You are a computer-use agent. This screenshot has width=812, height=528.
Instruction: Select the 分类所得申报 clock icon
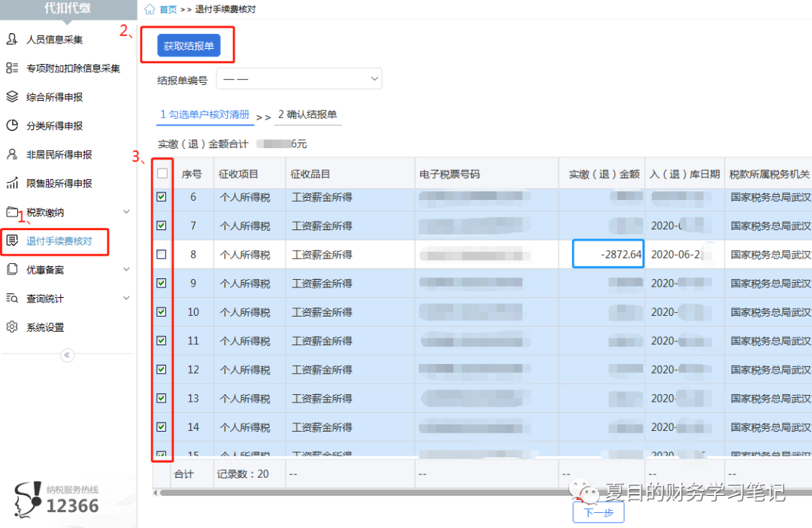(x=11, y=126)
